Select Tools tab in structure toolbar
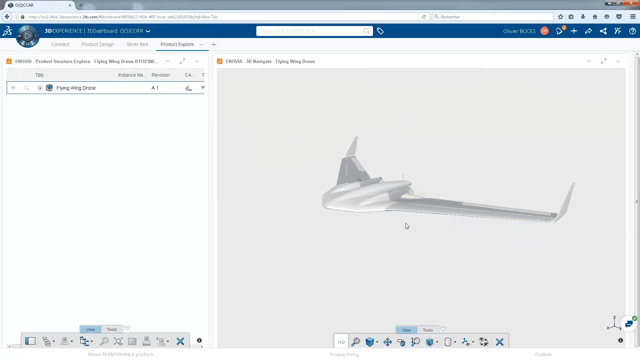 (112, 329)
